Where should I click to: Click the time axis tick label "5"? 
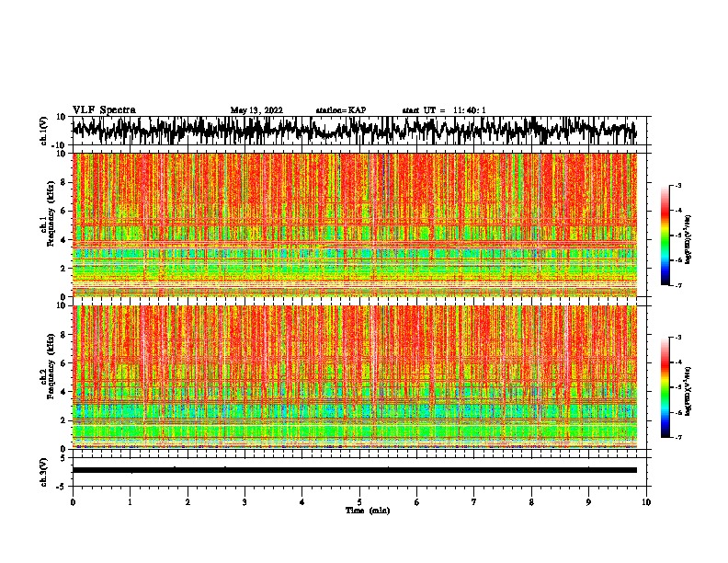359,502
